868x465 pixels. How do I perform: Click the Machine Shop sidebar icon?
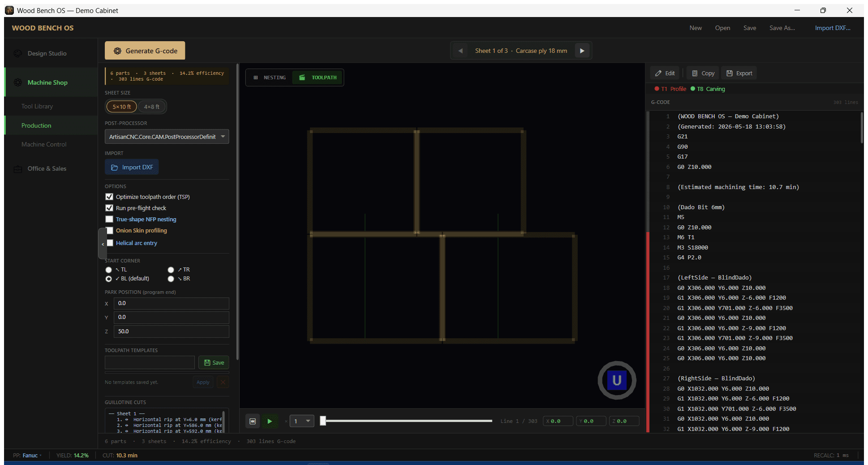tap(18, 82)
